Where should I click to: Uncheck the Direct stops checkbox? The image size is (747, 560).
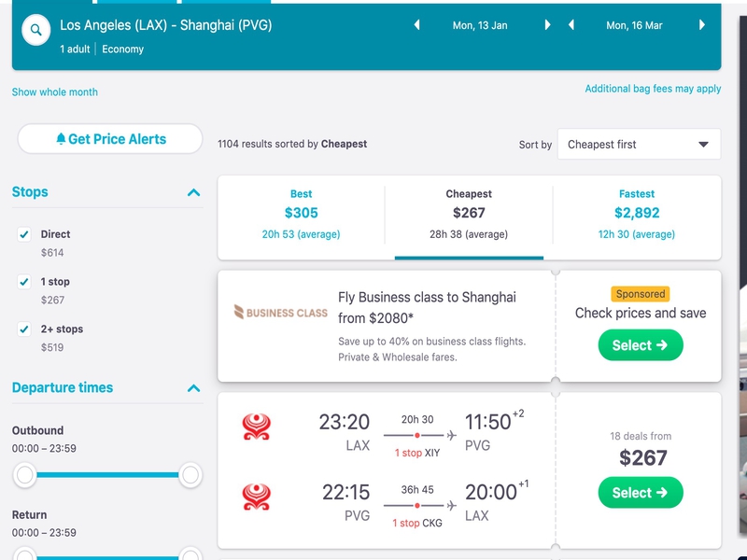point(24,234)
